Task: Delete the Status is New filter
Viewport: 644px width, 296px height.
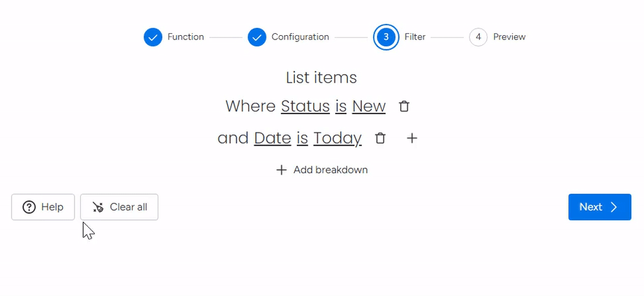Action: pyautogui.click(x=404, y=107)
